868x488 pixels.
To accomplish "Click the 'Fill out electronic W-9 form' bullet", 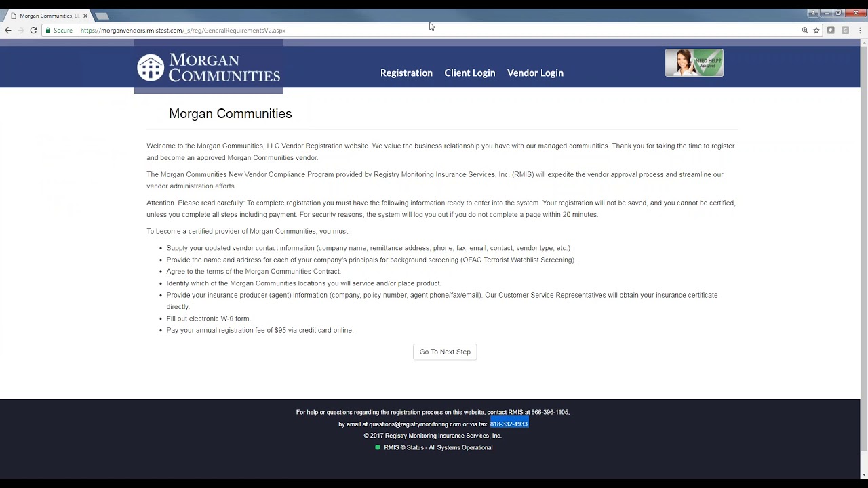I will click(x=208, y=319).
